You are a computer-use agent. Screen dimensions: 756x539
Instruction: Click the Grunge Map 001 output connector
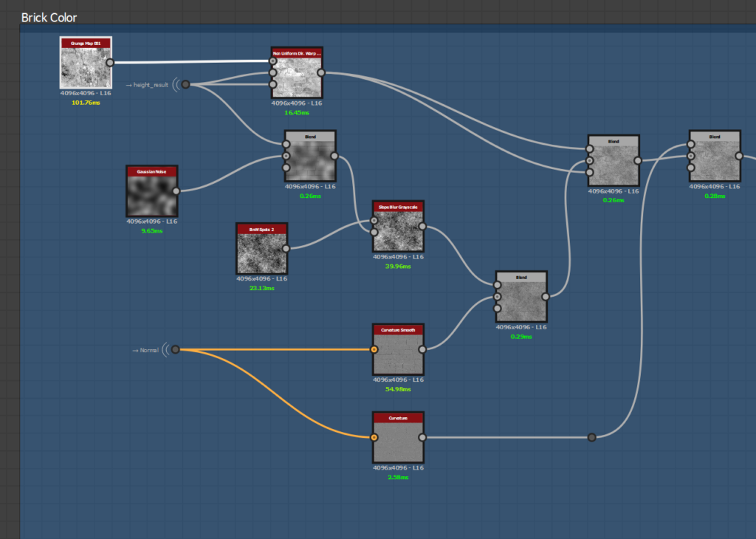click(x=110, y=63)
